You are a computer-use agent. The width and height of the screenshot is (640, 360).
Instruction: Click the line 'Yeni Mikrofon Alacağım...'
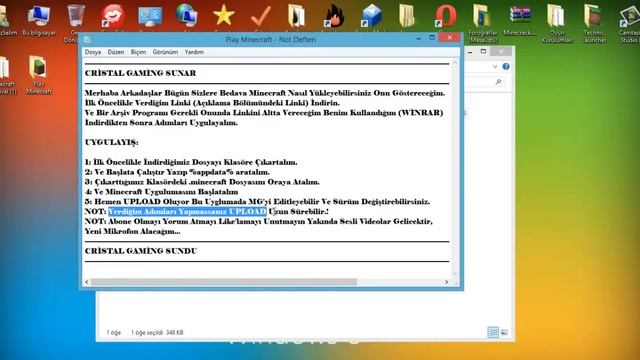(132, 231)
